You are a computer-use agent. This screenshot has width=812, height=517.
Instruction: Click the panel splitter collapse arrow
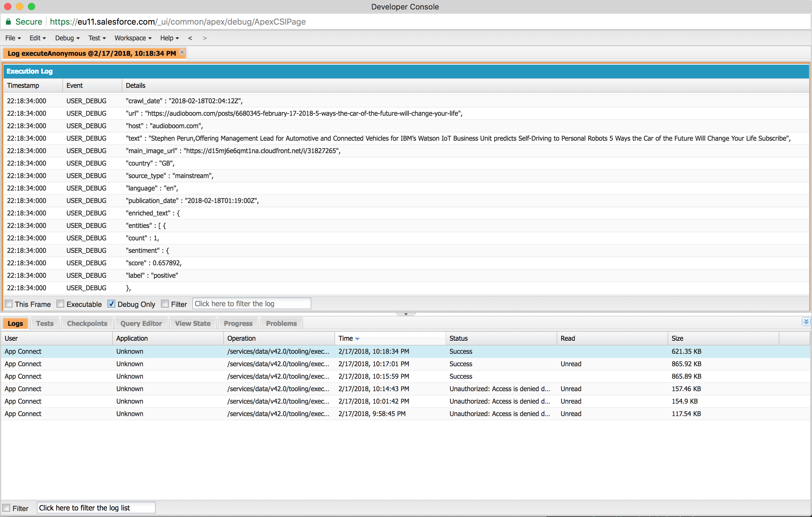[406, 314]
